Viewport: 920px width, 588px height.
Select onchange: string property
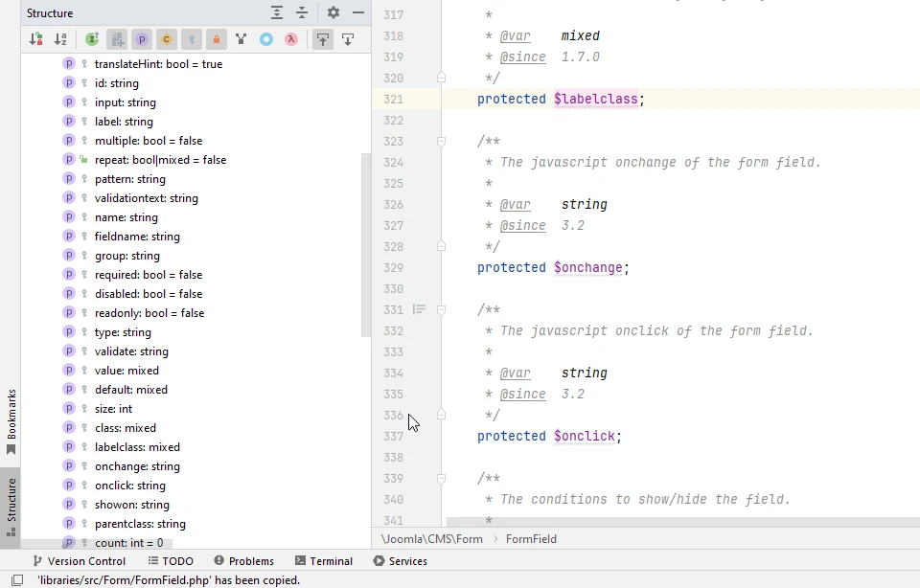[x=137, y=466]
